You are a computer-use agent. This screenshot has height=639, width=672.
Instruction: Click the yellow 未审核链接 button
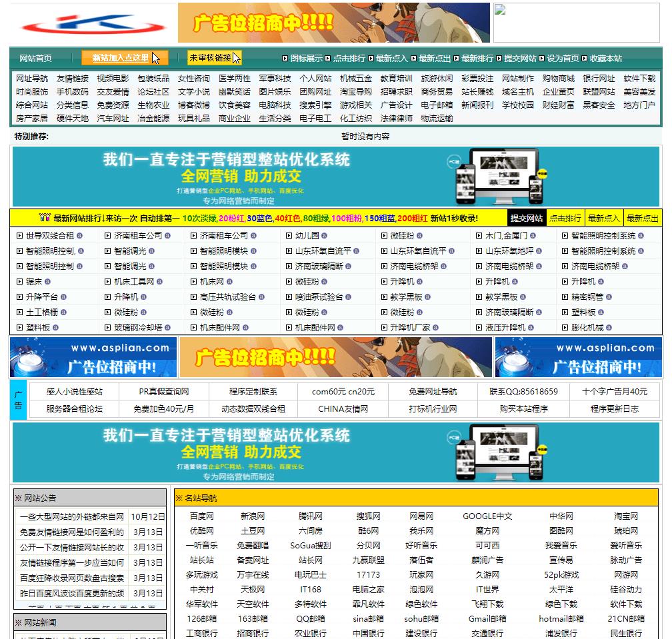[214, 58]
